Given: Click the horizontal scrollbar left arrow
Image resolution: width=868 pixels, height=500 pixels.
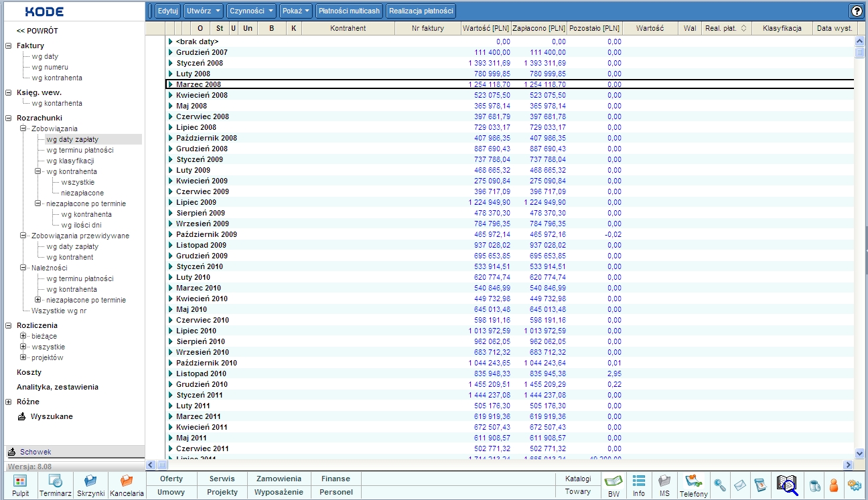Looking at the screenshot, I should (151, 465).
